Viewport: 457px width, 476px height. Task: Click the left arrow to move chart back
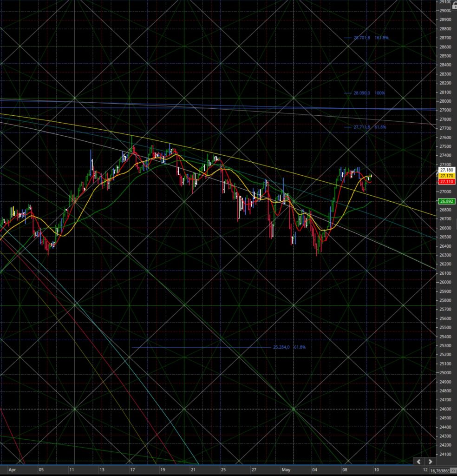pyautogui.click(x=418, y=462)
